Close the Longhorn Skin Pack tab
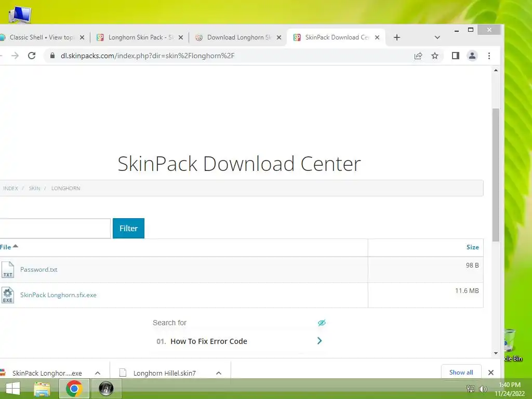532x399 pixels. point(180,37)
